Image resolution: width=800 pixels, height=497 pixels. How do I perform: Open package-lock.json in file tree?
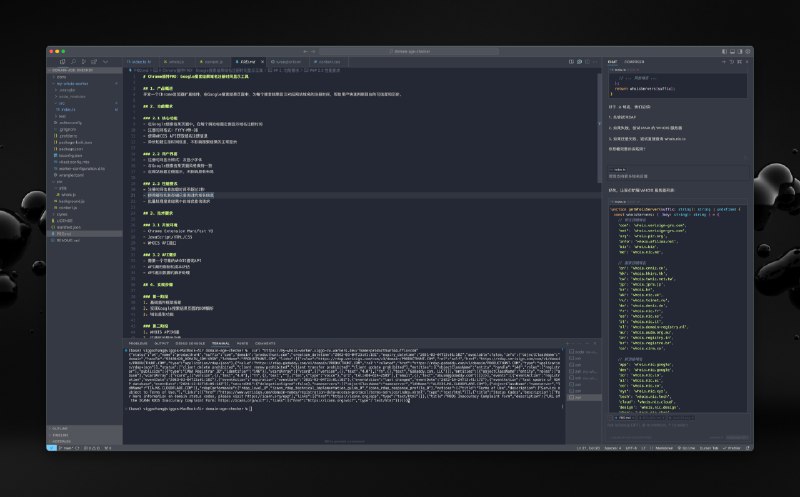coord(84,142)
